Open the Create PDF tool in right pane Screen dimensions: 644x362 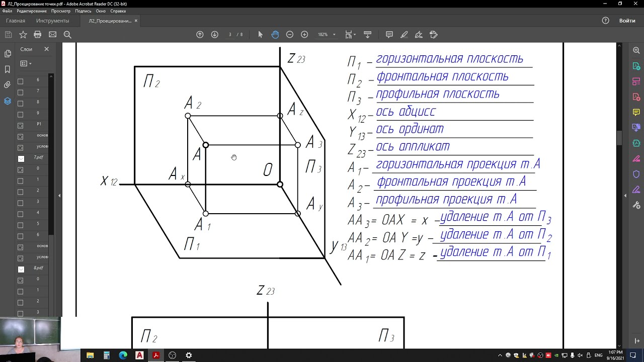coord(636,97)
